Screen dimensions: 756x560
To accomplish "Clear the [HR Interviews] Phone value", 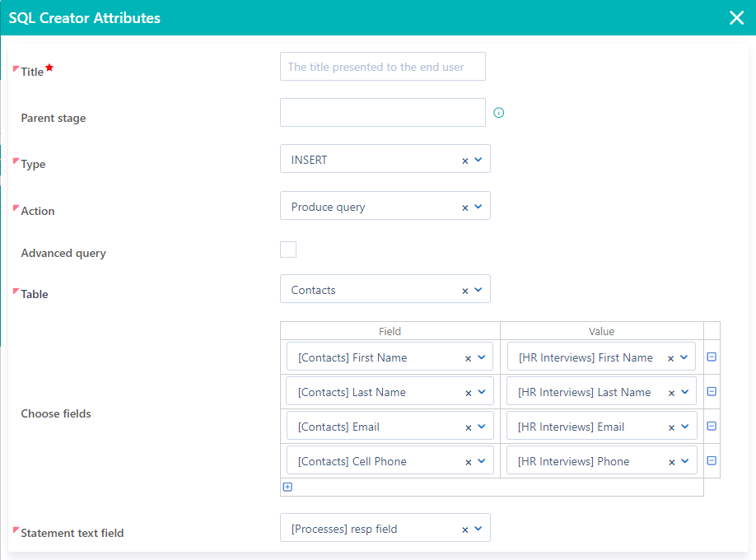I will 671,460.
